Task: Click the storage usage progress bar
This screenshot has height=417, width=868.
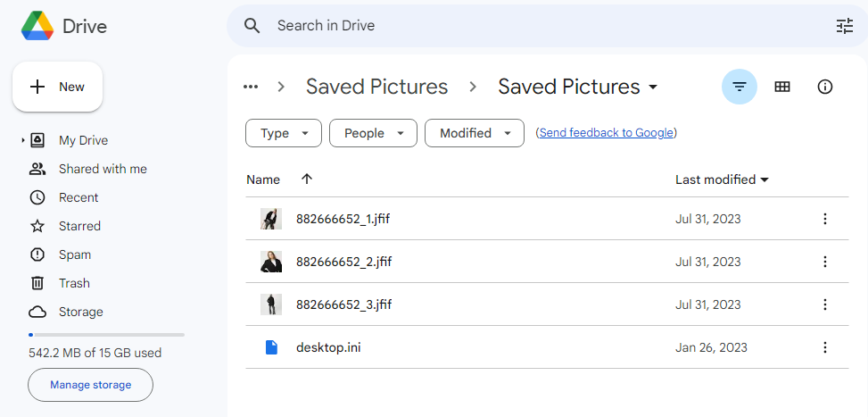Action: [106, 335]
